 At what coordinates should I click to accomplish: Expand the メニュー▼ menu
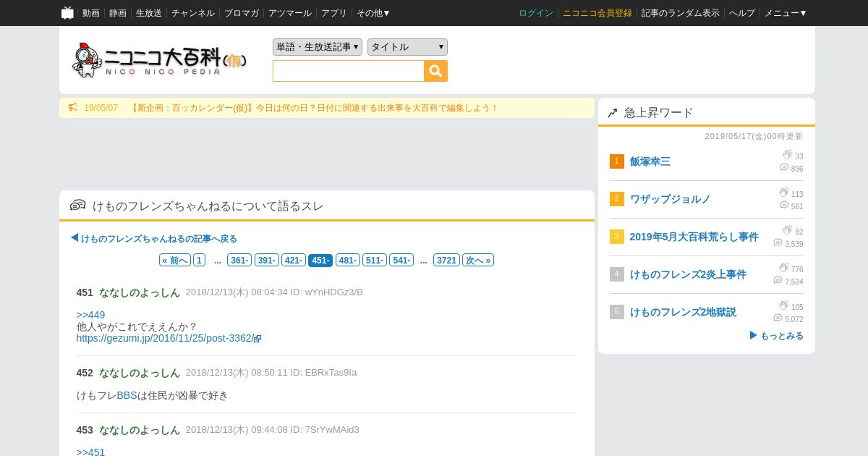[x=786, y=13]
